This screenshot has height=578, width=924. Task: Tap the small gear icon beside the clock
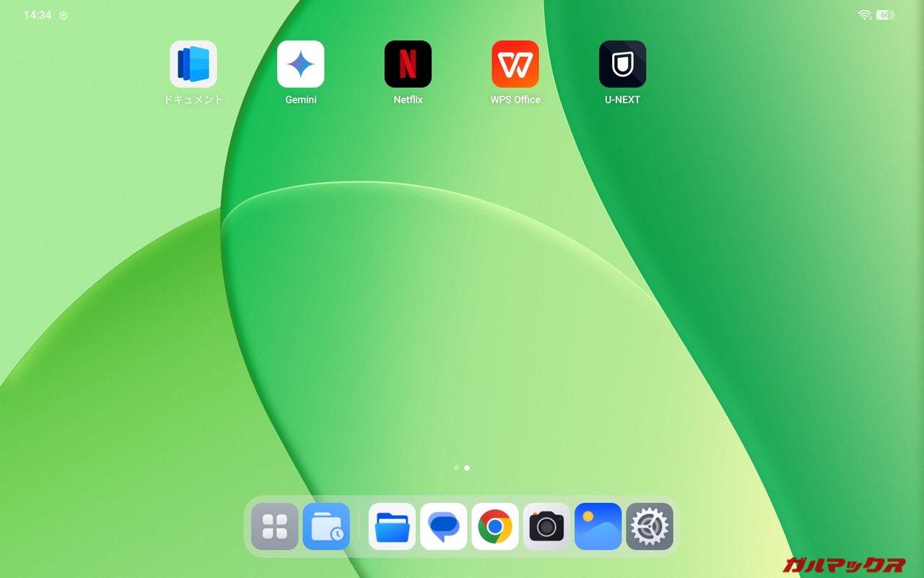64,15
